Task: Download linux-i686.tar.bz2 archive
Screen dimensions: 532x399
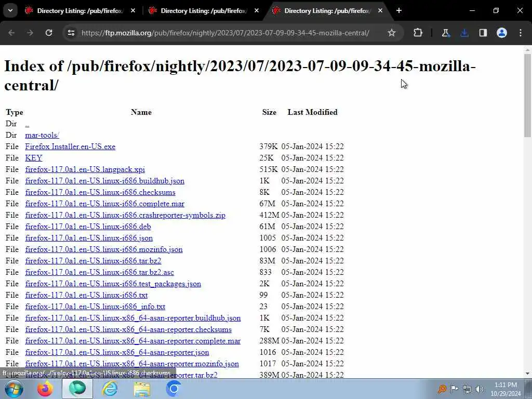Action: pos(93,261)
